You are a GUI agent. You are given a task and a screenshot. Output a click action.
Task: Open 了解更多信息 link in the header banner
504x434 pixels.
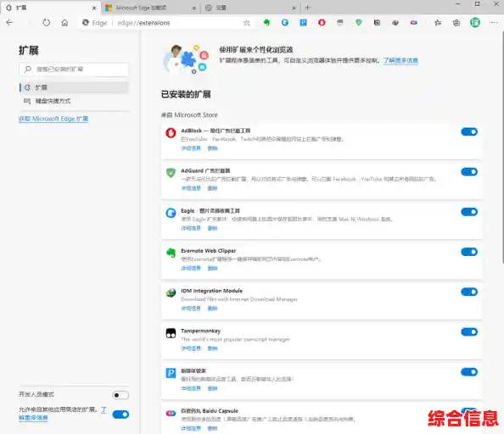click(400, 60)
